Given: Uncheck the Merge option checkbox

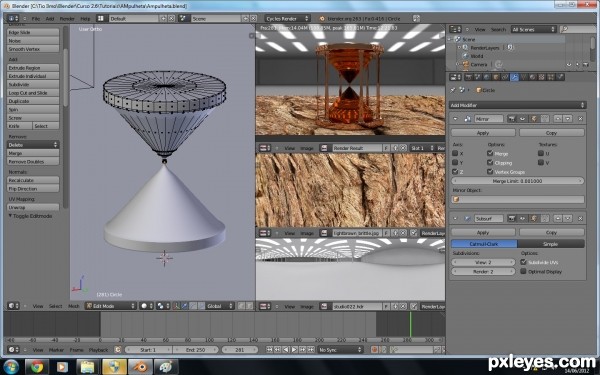Looking at the screenshot, I should [x=490, y=153].
